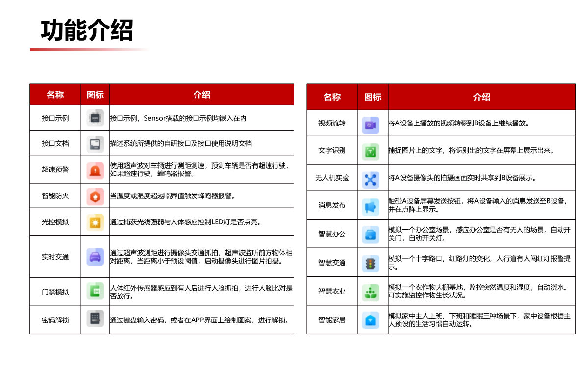Select the 智慧农业 crops icon
The image size is (588, 392).
point(371,291)
